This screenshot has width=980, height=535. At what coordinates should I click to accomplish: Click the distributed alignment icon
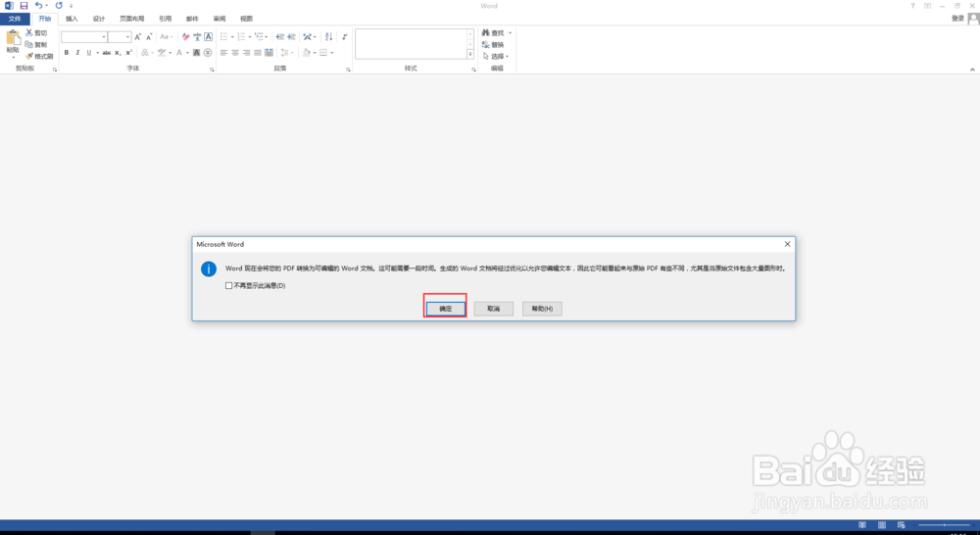coord(269,53)
